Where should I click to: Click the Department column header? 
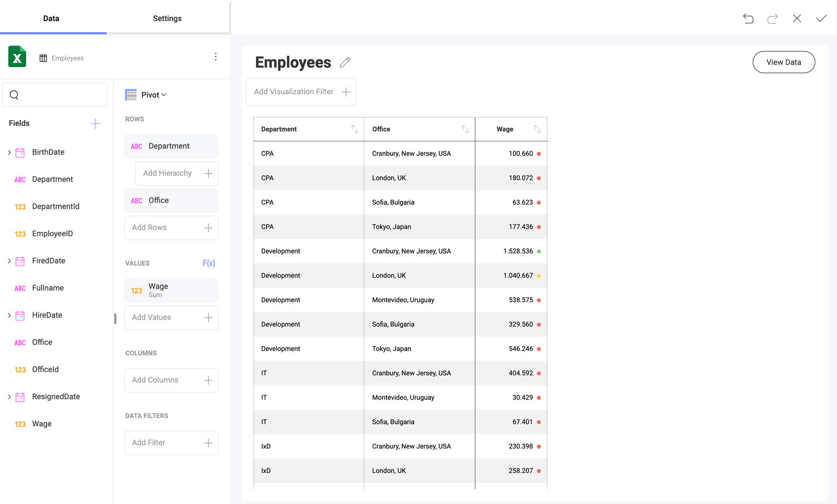[x=309, y=129]
